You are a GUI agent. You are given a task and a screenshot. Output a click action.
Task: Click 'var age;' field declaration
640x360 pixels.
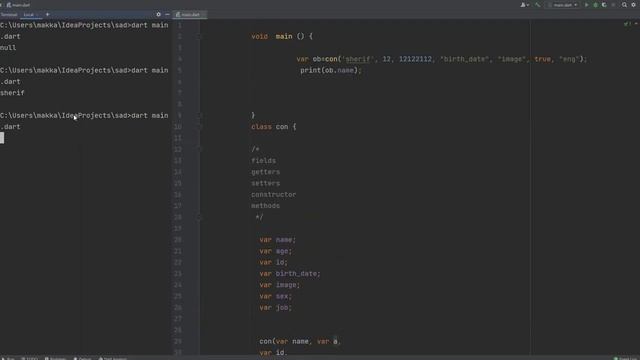[x=276, y=251]
